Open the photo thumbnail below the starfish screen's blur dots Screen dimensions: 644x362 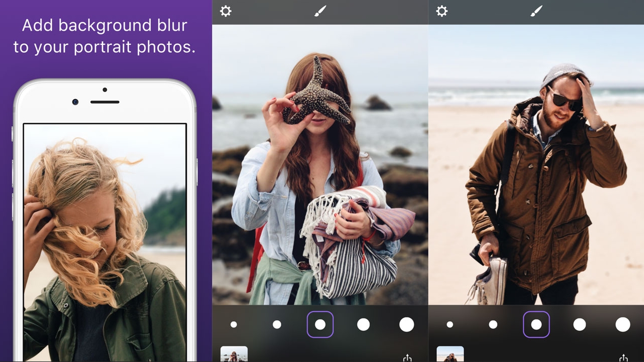tap(234, 354)
